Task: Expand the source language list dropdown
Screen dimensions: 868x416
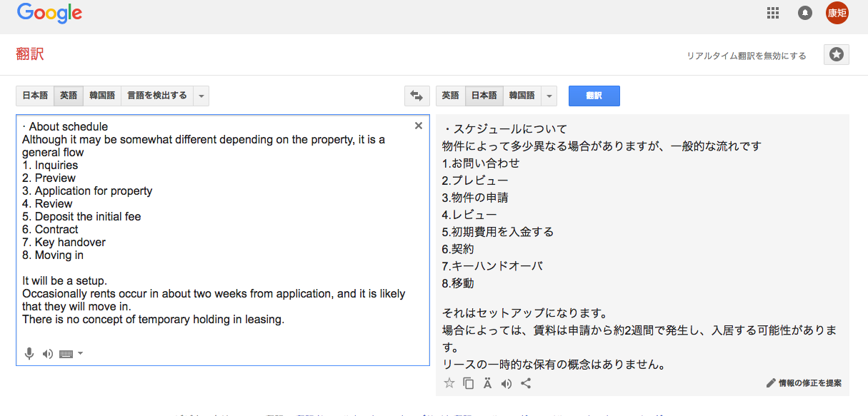Action: coord(201,96)
